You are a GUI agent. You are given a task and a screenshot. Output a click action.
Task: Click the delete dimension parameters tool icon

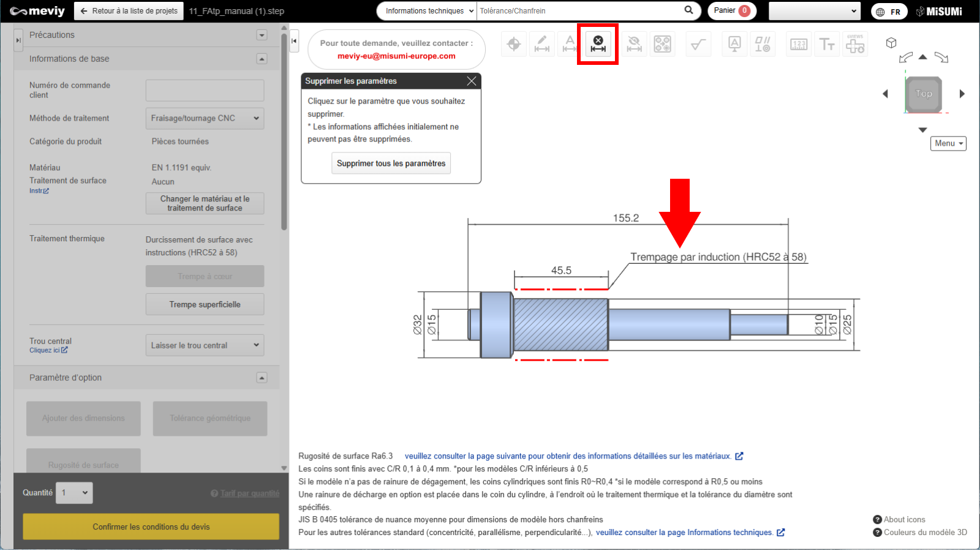[x=598, y=44]
